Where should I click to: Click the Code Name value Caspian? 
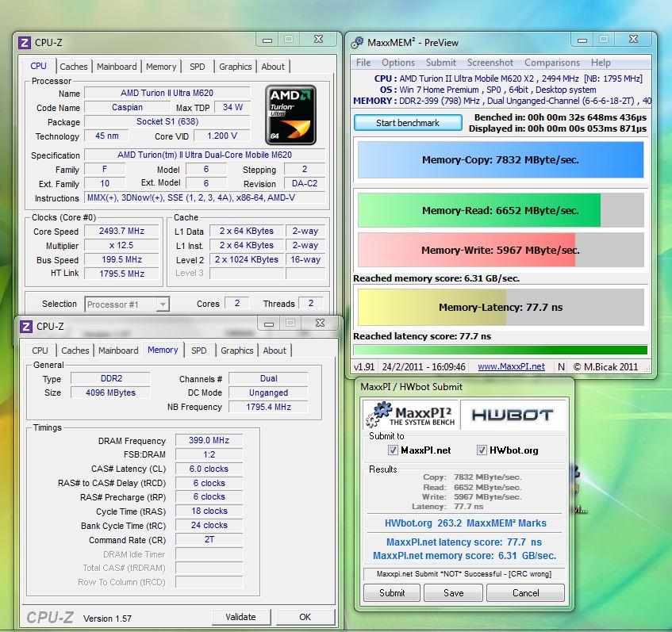coord(127,107)
